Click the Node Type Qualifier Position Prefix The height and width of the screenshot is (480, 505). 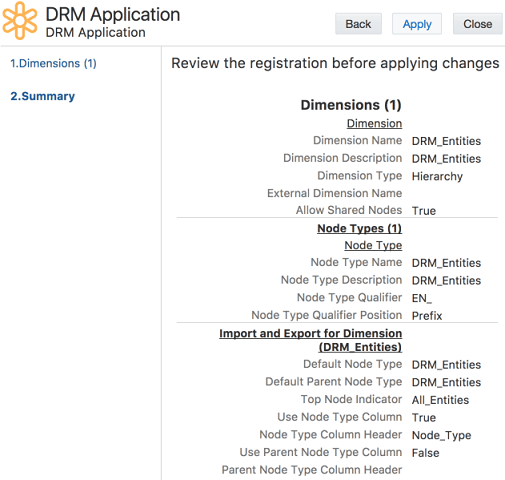click(x=427, y=316)
